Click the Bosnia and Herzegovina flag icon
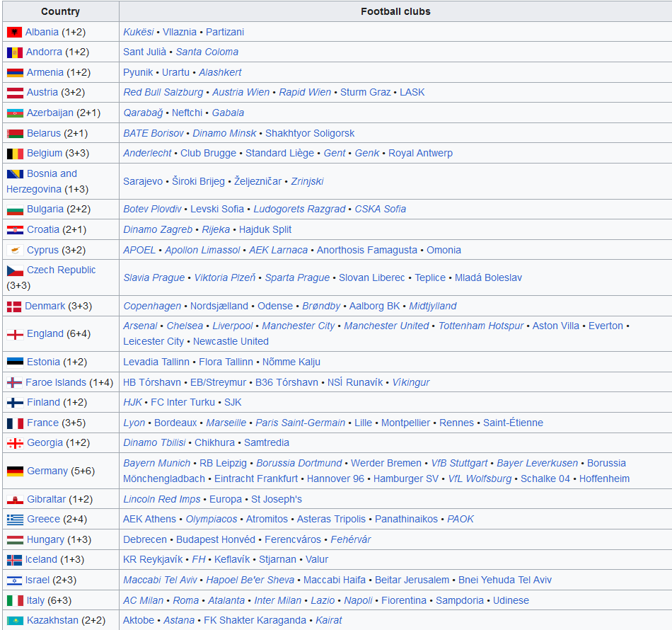The height and width of the screenshot is (630, 672). [x=15, y=173]
